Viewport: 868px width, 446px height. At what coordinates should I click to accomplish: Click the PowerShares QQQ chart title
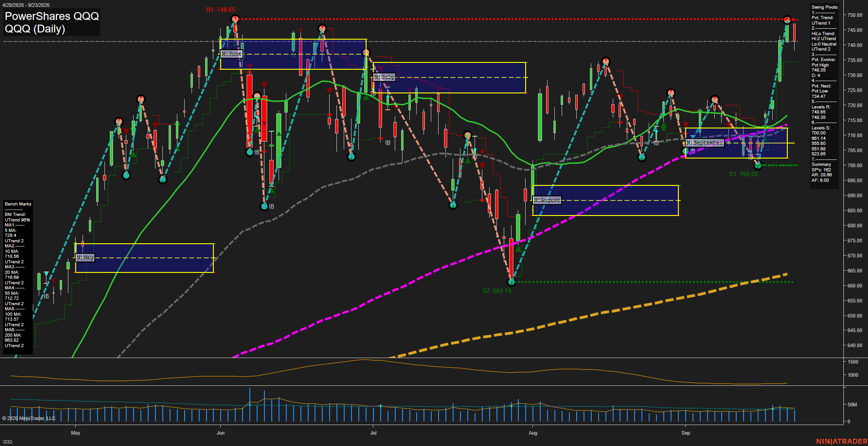tap(52, 16)
